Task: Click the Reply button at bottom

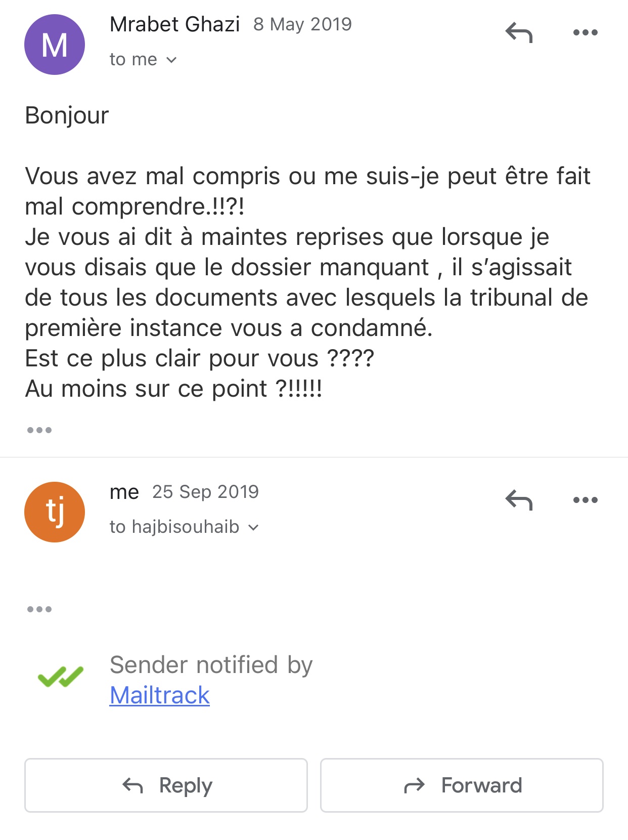Action: pos(166,785)
